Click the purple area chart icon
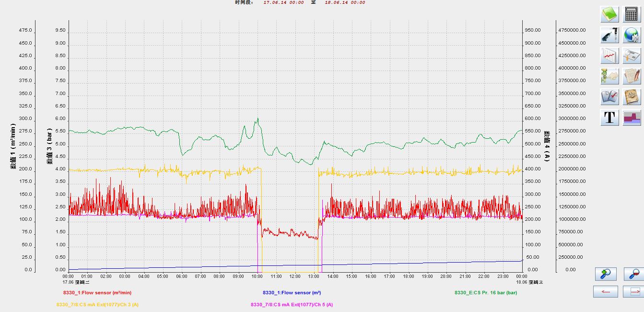 click(x=632, y=118)
